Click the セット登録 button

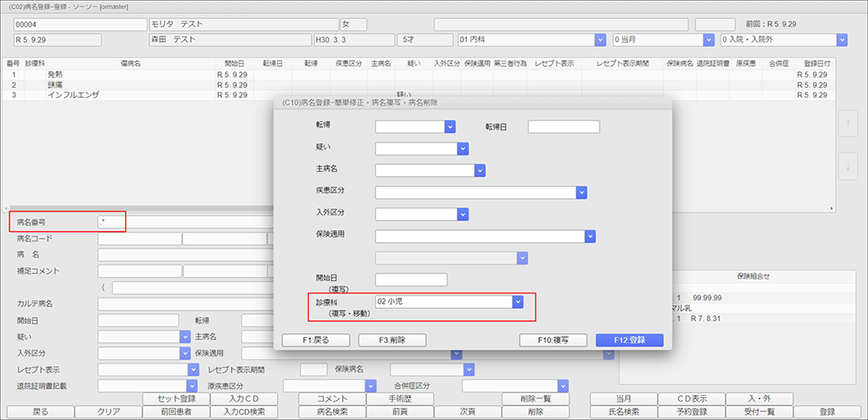[x=175, y=399]
